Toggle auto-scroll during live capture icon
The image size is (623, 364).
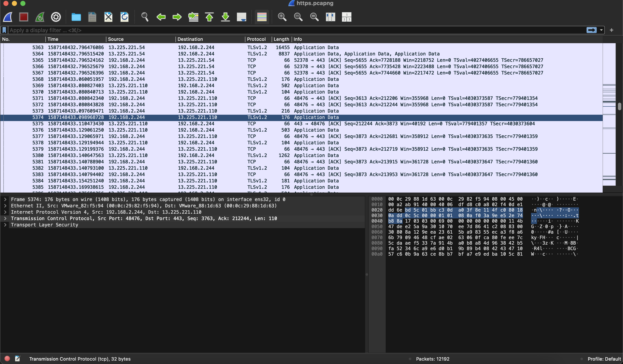pos(242,17)
